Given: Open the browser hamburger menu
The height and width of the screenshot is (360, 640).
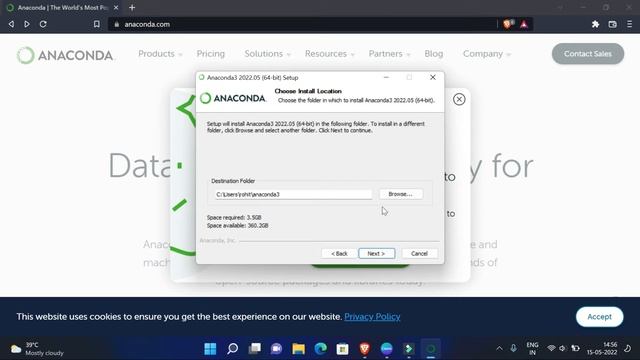Looking at the screenshot, I should [x=629, y=24].
